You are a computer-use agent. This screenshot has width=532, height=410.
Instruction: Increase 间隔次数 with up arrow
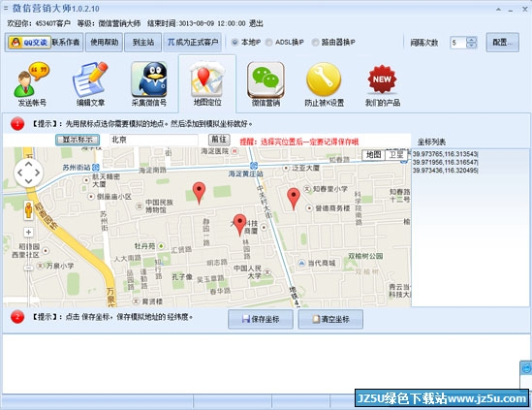472,40
